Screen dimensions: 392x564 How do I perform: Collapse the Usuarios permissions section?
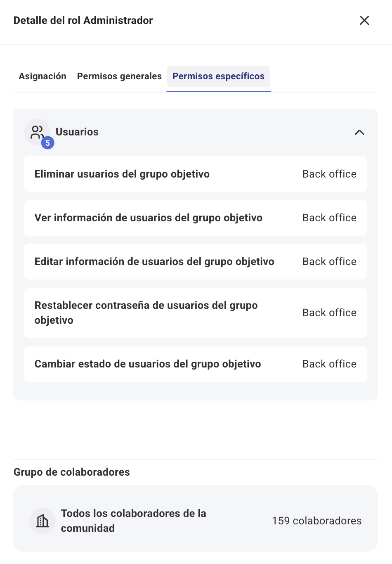click(359, 132)
